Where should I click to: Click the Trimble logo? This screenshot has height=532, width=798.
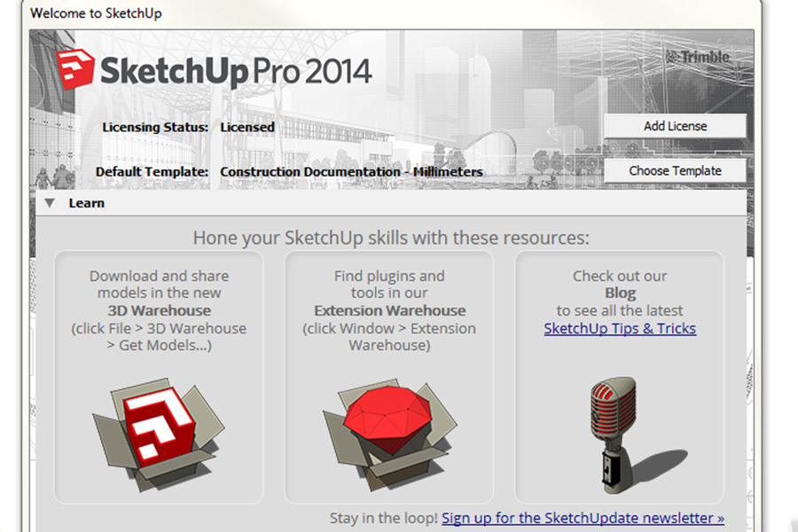point(699,57)
